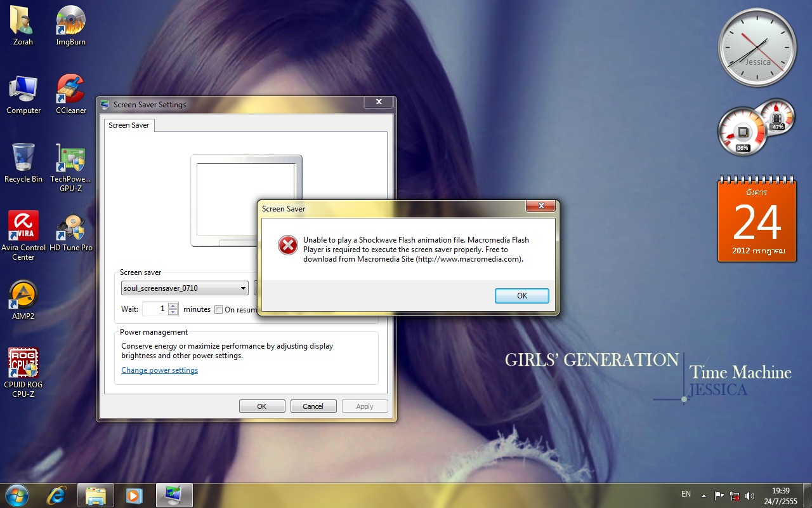812x508 pixels.
Task: Click the red error icon in dialog
Action: (x=288, y=245)
